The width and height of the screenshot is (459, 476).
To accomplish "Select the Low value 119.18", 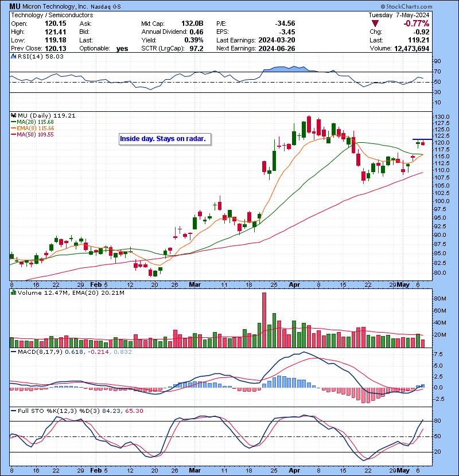I will coord(55,40).
